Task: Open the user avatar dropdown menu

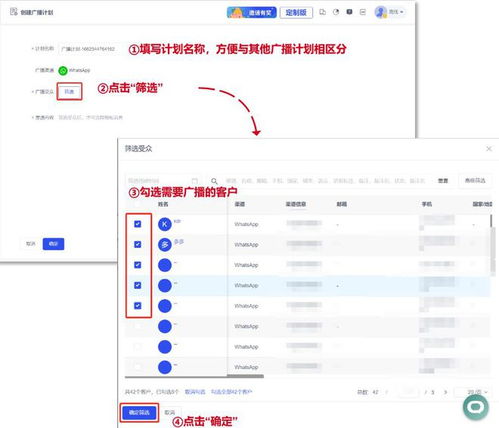Action: tap(389, 12)
